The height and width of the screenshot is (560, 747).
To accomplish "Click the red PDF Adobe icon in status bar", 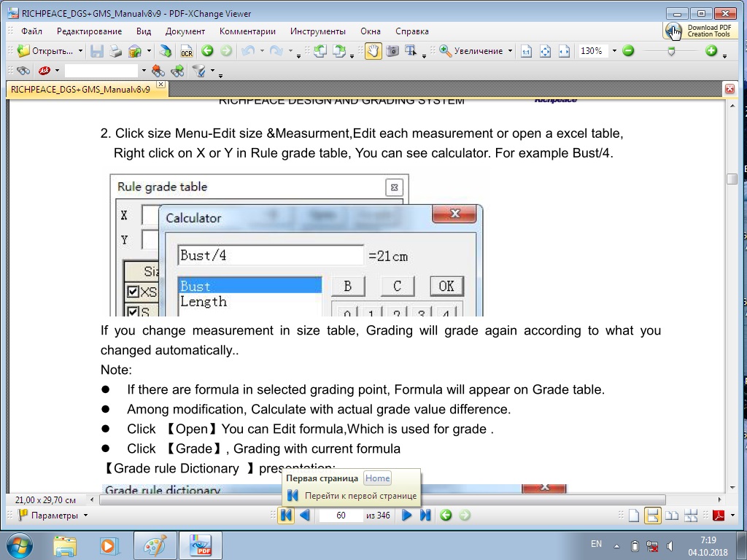I will pyautogui.click(x=719, y=516).
